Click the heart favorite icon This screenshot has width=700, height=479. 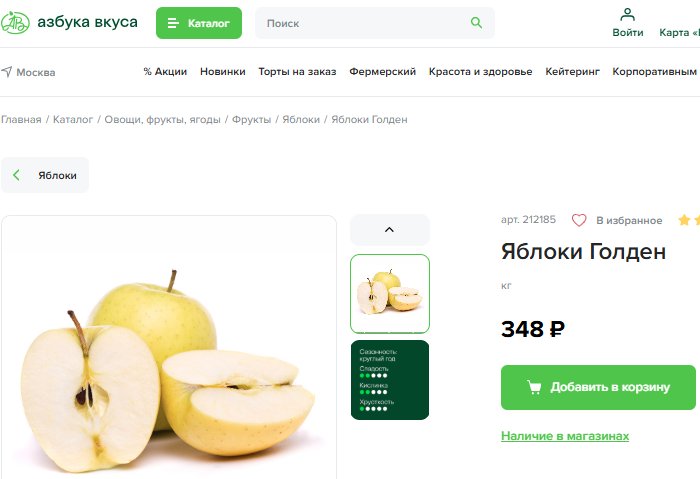coord(579,220)
